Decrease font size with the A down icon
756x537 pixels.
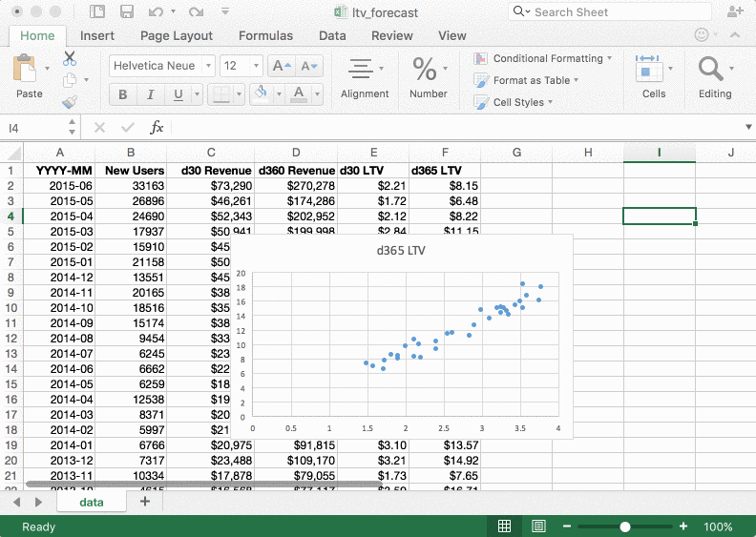(309, 66)
